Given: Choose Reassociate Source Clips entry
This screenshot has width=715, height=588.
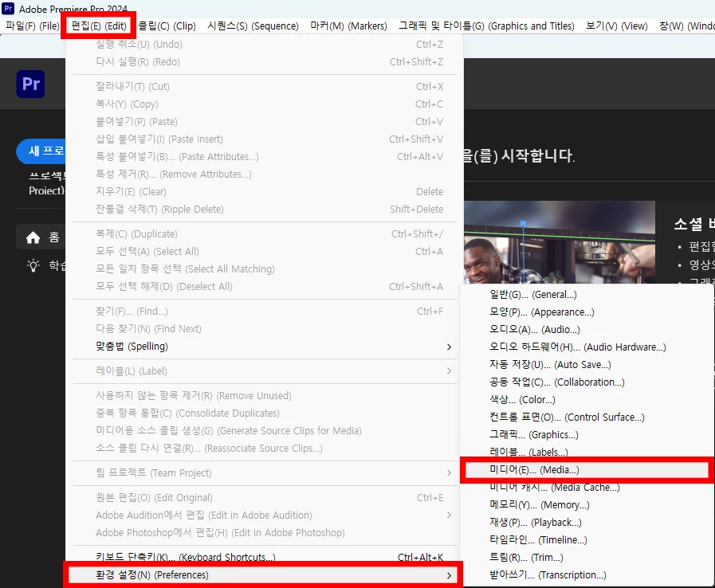Looking at the screenshot, I should 265,449.
